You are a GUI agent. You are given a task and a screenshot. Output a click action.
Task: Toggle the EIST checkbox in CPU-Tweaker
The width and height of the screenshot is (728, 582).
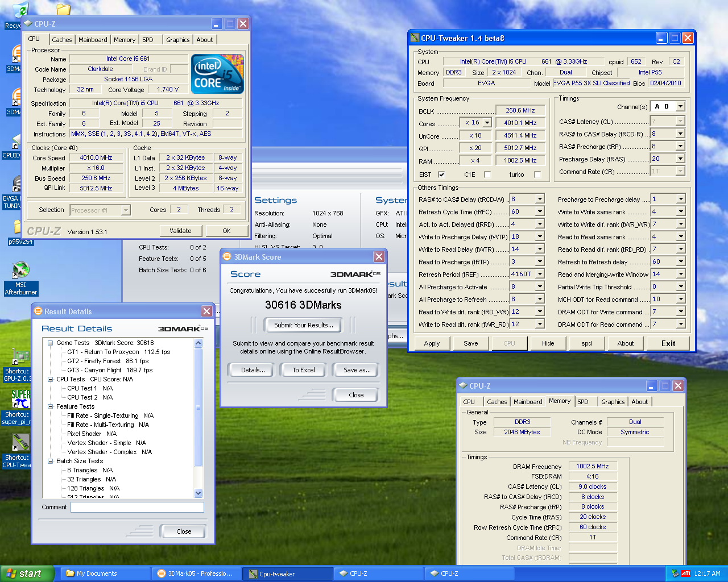pos(441,174)
